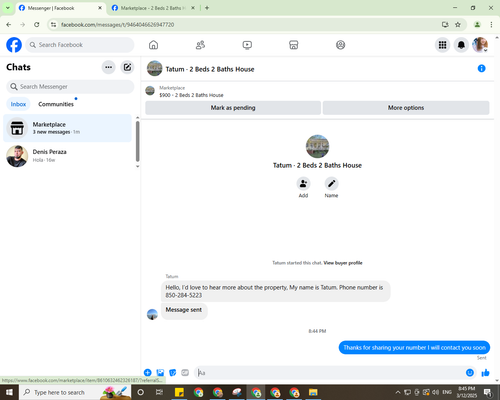Click the Facebook notifications bell
Viewport: 500px width, 400px height.
tap(461, 45)
